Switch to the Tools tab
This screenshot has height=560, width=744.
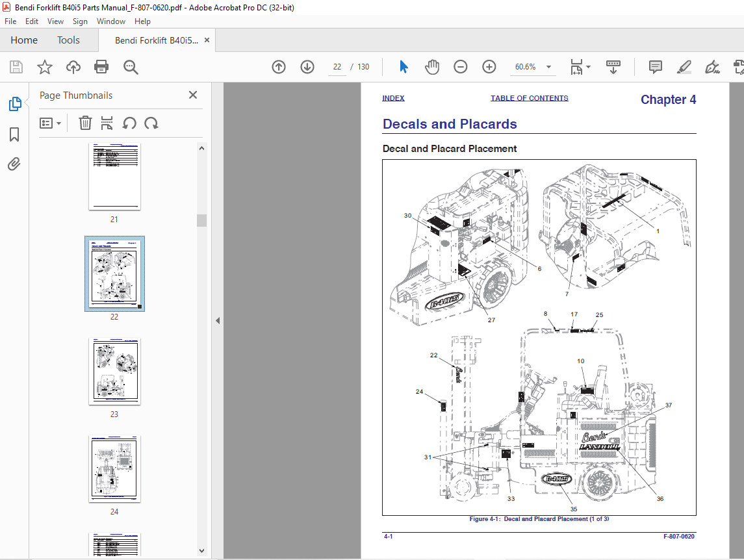coord(68,40)
